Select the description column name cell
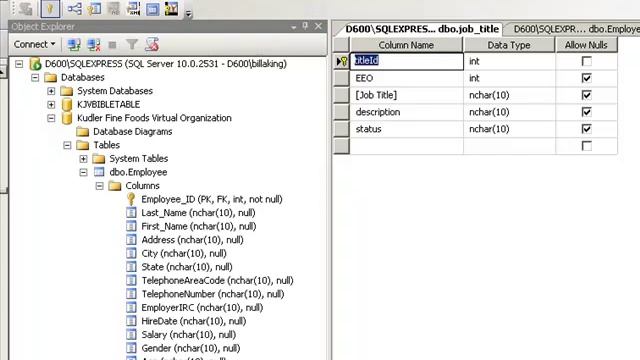 (x=407, y=112)
